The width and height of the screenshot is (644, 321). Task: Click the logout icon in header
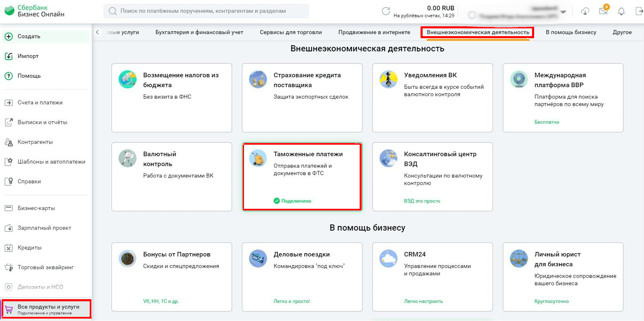[x=639, y=12]
